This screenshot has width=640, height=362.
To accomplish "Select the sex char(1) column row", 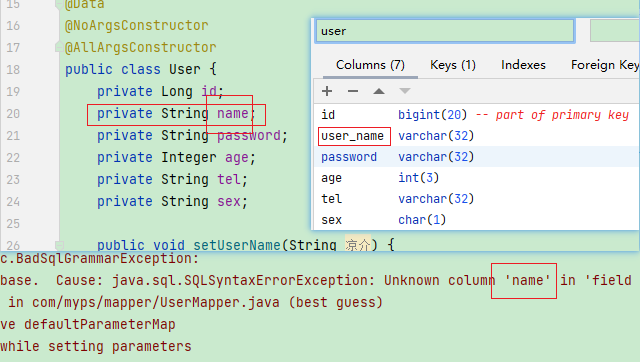I will click(476, 220).
